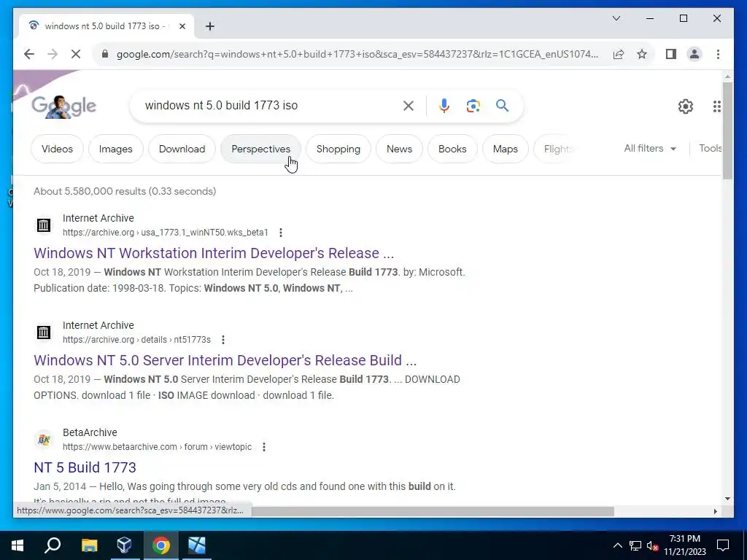Close the windows nt 5.0 build tab
Screen dimensions: 747x560
coord(182,26)
